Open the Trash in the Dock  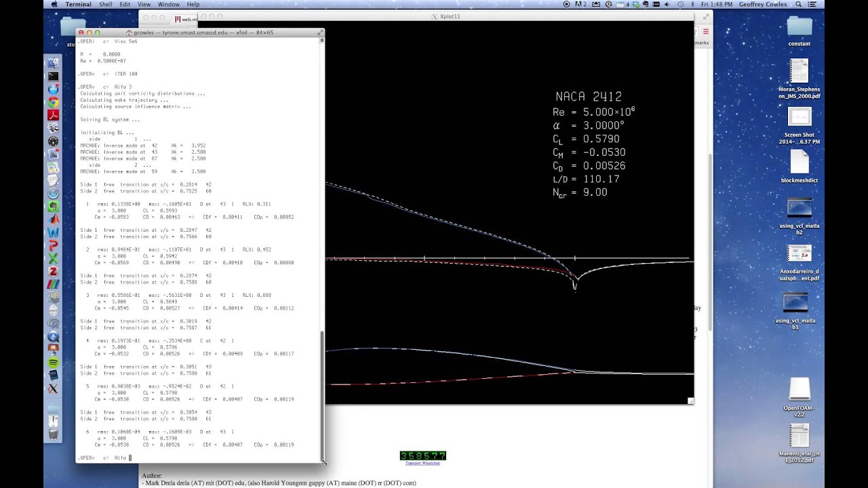point(53,434)
